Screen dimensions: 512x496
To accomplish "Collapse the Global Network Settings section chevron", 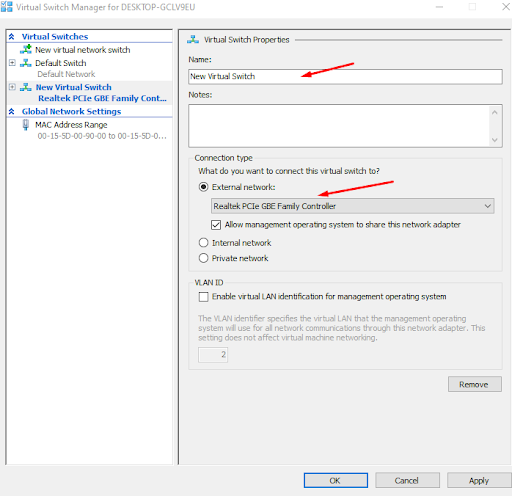I will pyautogui.click(x=12, y=111).
